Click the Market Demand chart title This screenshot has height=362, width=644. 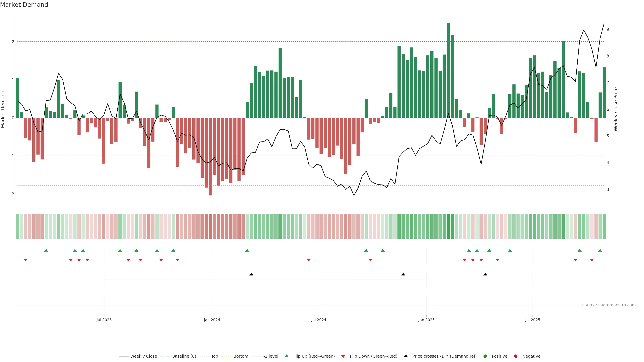coord(24,5)
